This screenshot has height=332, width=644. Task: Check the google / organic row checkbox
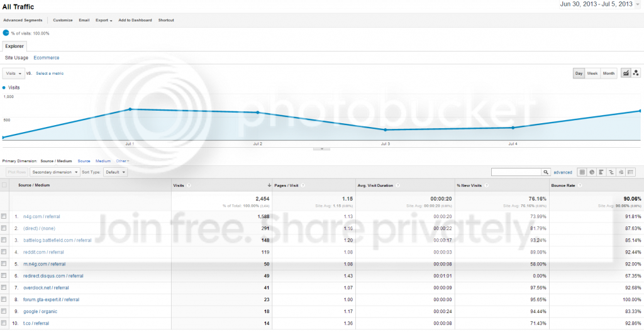[4, 311]
